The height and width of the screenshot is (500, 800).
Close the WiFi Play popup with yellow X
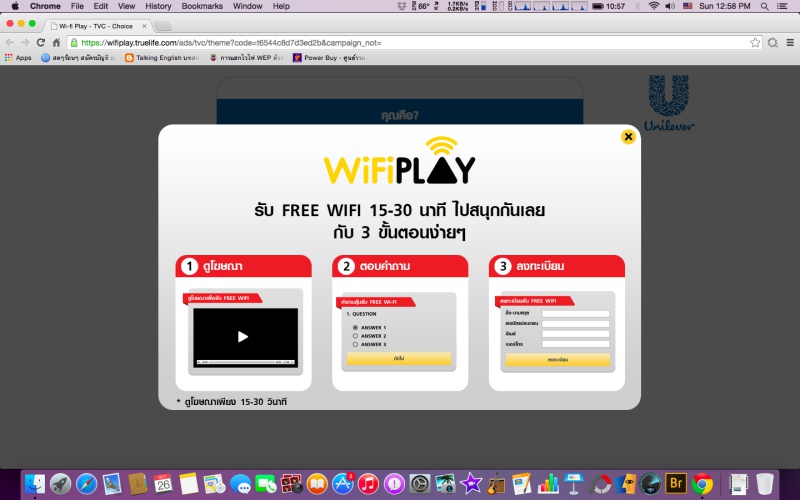pyautogui.click(x=628, y=137)
